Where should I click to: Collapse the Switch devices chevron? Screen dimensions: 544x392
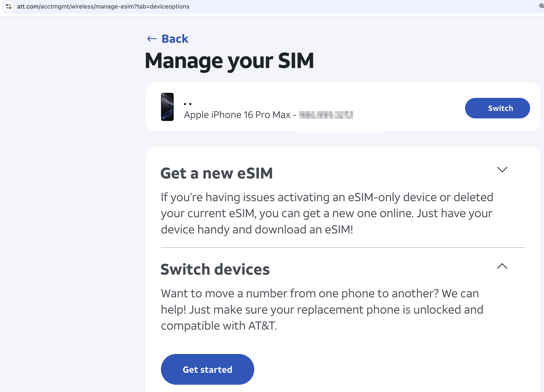[502, 266]
